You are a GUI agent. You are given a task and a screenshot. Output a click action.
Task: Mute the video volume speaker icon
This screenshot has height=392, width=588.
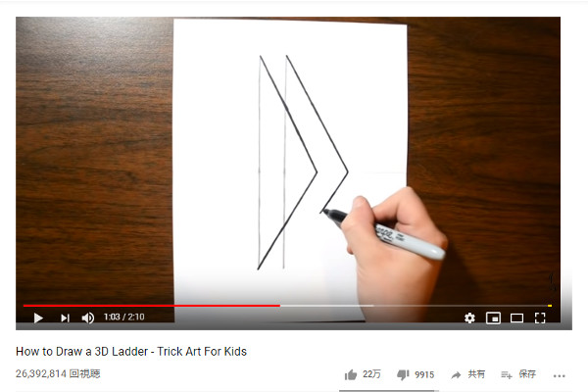click(x=88, y=318)
